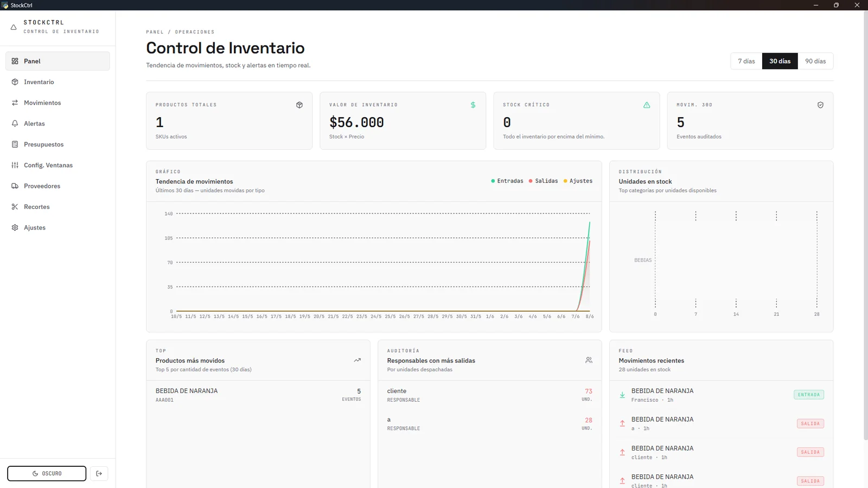Viewport: 868px width, 488px height.
Task: Click the Ajustes gear icon in sidebar
Action: coord(15,227)
